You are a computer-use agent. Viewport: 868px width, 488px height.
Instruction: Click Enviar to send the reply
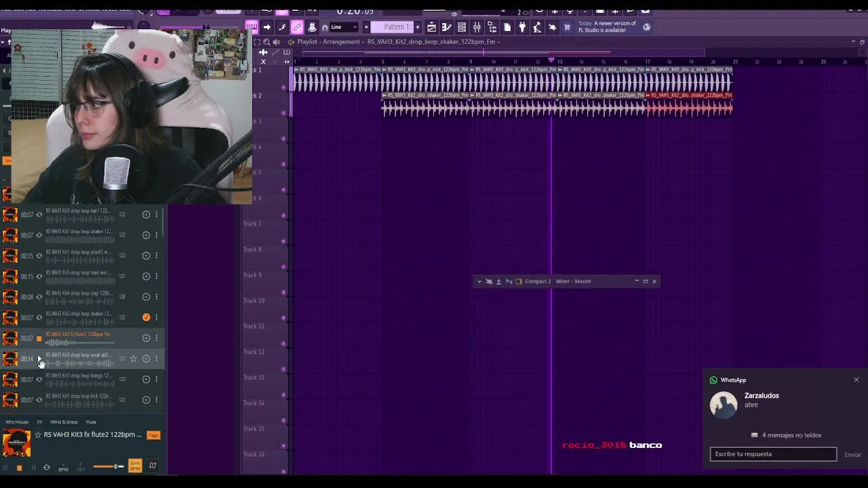(852, 455)
